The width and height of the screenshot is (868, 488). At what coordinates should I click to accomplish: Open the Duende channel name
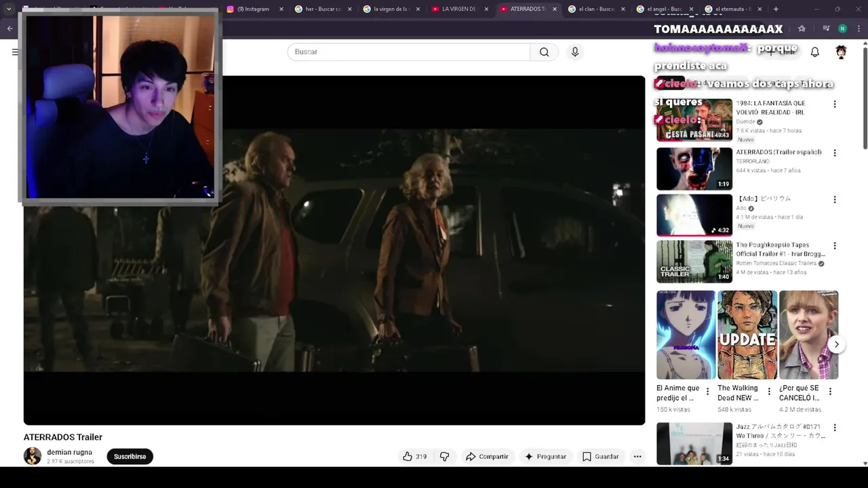tap(745, 122)
